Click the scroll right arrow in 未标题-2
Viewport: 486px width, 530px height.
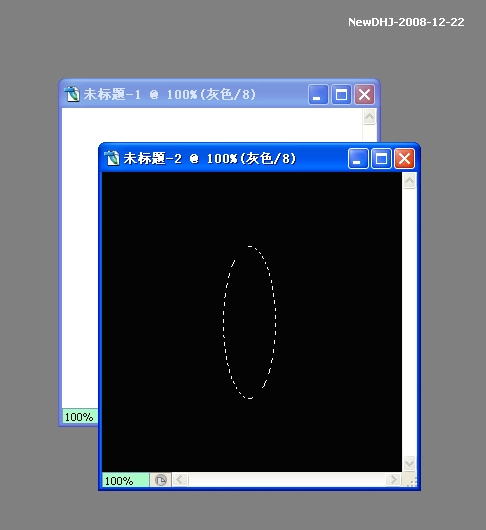coord(393,480)
